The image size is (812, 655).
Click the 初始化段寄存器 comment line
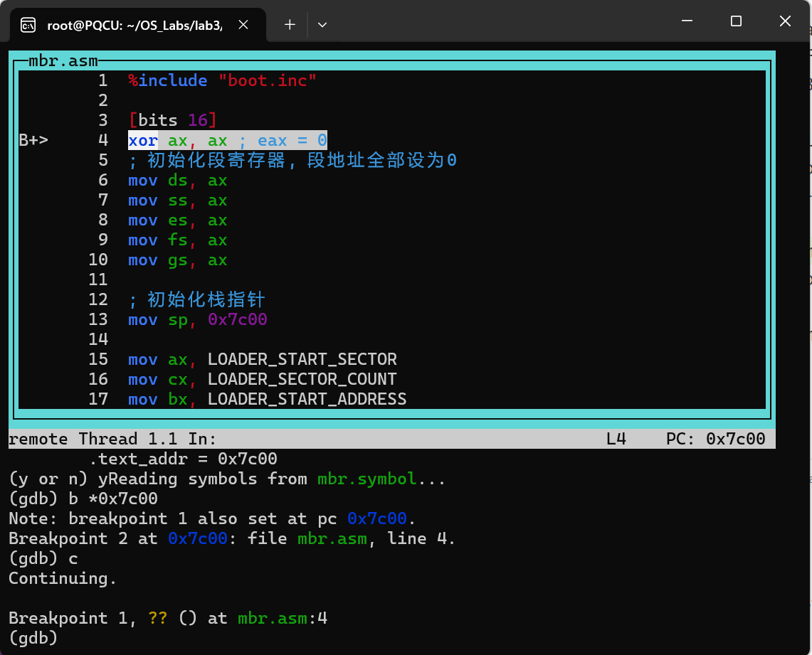(292, 161)
